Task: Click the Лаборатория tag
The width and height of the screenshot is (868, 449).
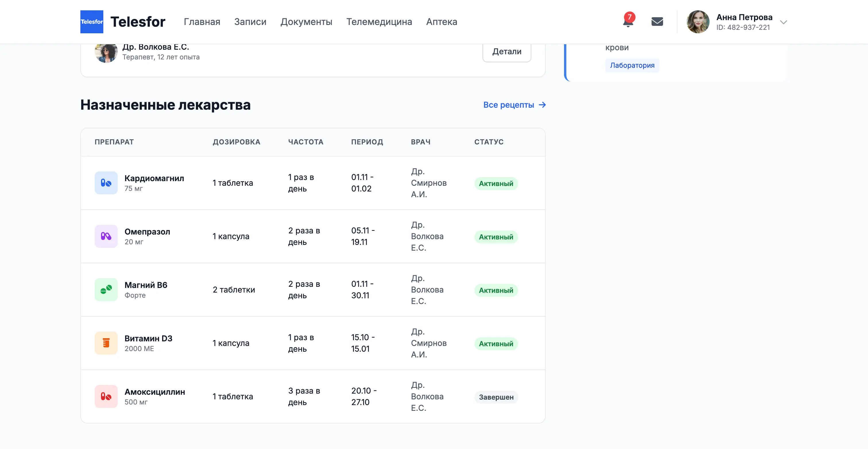Action: coord(632,65)
